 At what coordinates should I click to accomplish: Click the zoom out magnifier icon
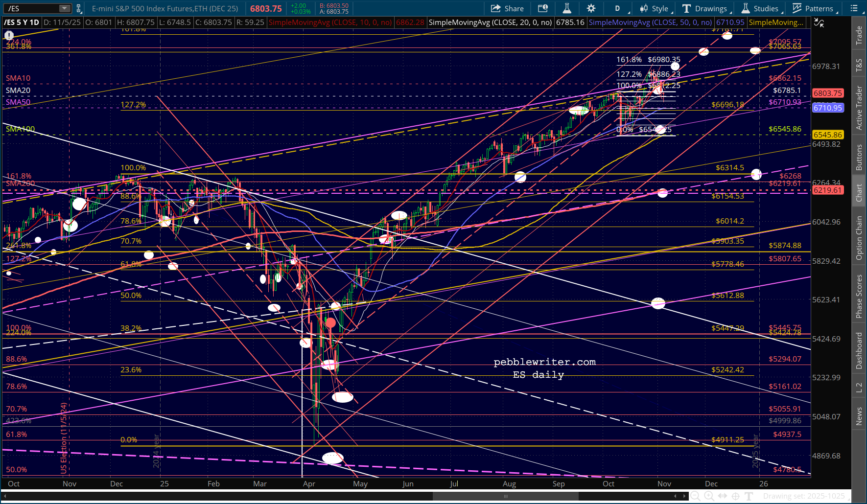pyautogui.click(x=695, y=496)
